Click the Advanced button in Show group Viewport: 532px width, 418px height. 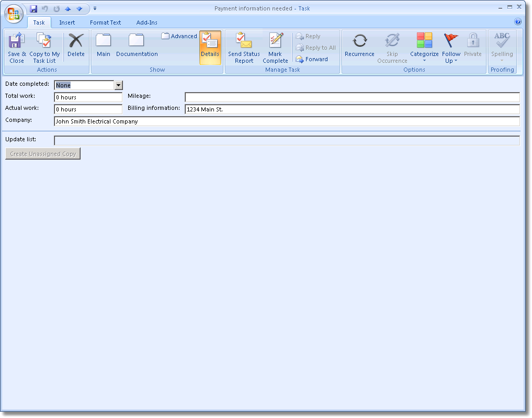[179, 36]
